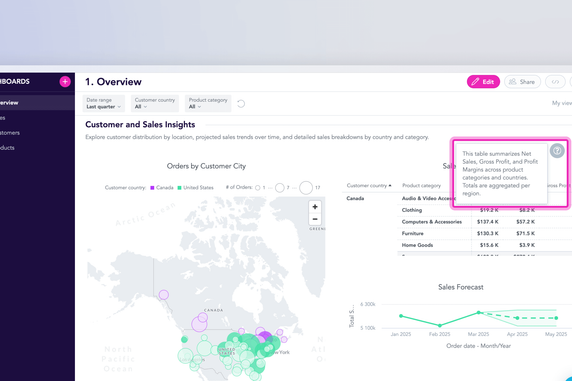Image resolution: width=572 pixels, height=381 pixels.
Task: Toggle United States legend item on map
Action: pyautogui.click(x=195, y=188)
